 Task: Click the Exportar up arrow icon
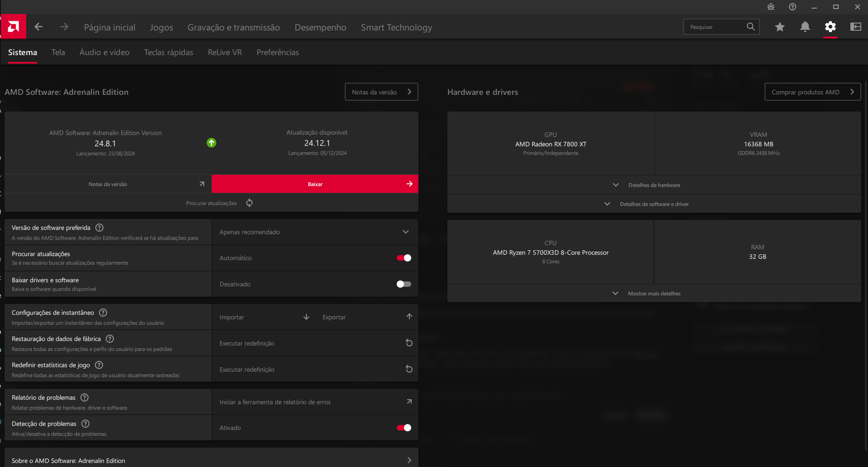point(409,317)
